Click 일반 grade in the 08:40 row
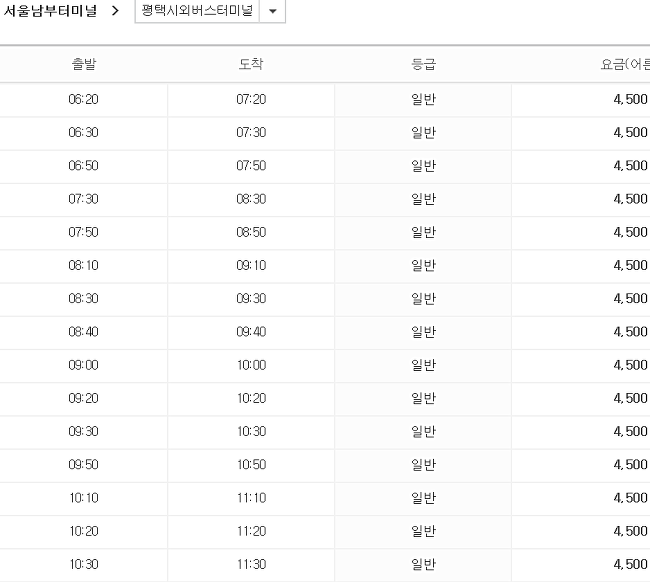 pos(423,332)
